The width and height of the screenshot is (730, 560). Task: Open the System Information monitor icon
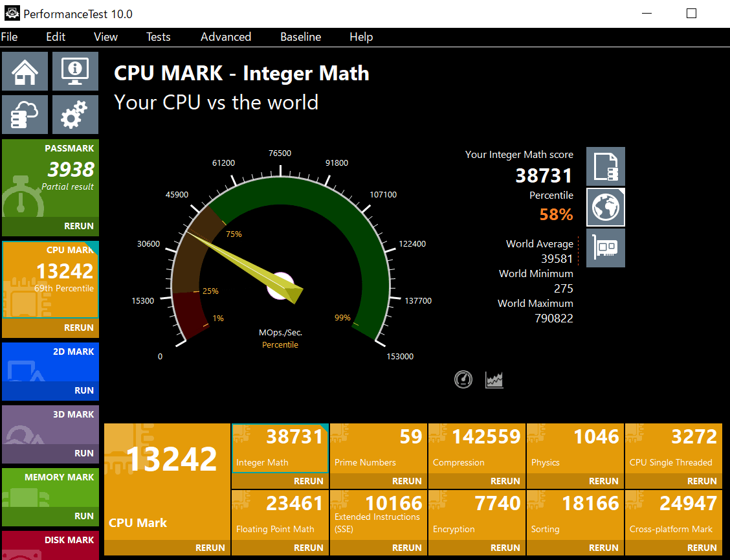(x=75, y=71)
